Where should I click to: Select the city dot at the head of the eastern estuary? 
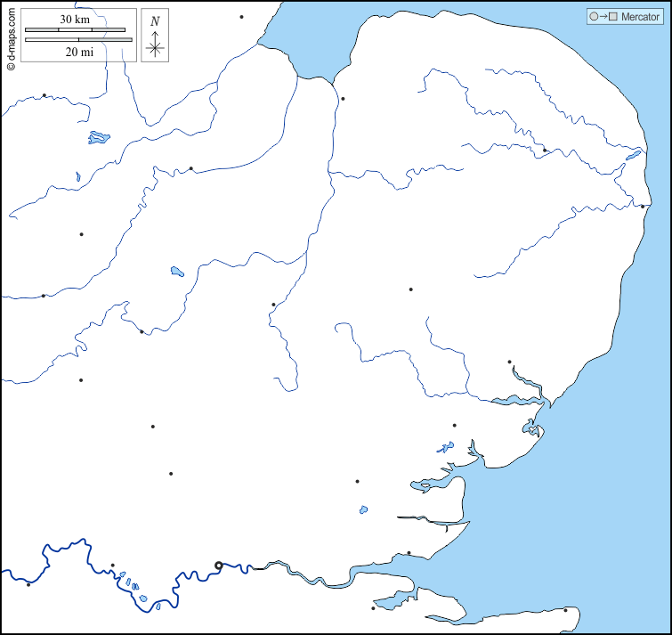(x=510, y=362)
